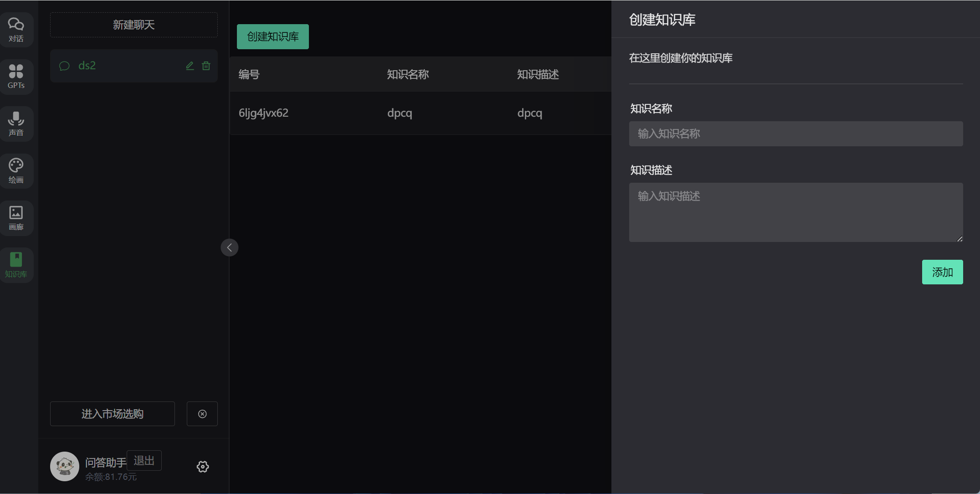Image resolution: width=980 pixels, height=494 pixels.
Task: Open the 画廊 gallery section
Action: click(x=16, y=218)
